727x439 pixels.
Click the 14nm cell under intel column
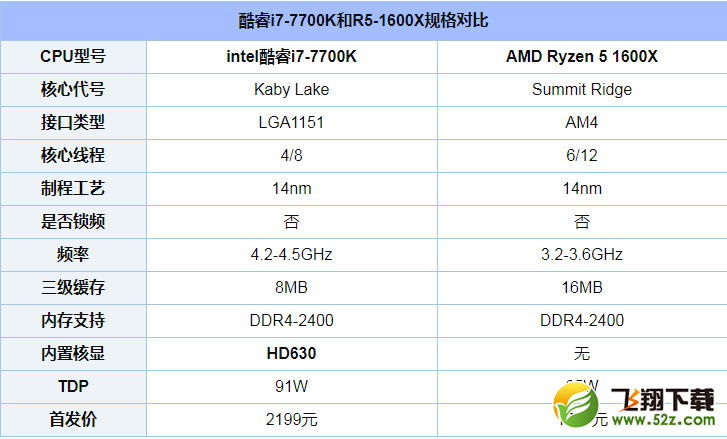point(292,189)
